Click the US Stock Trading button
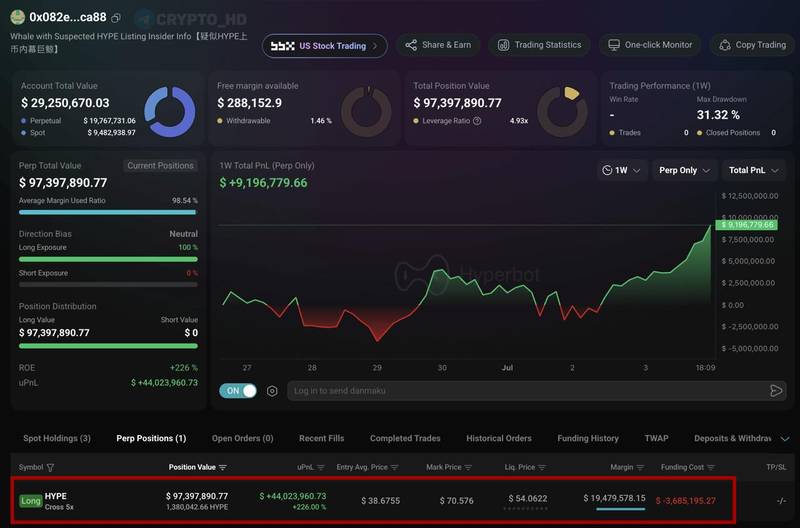The width and height of the screenshot is (800, 528). 324,46
